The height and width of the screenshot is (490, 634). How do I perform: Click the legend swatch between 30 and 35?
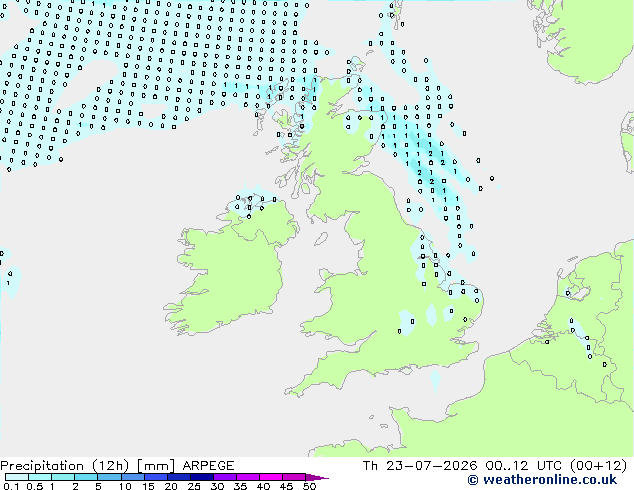coord(224,477)
